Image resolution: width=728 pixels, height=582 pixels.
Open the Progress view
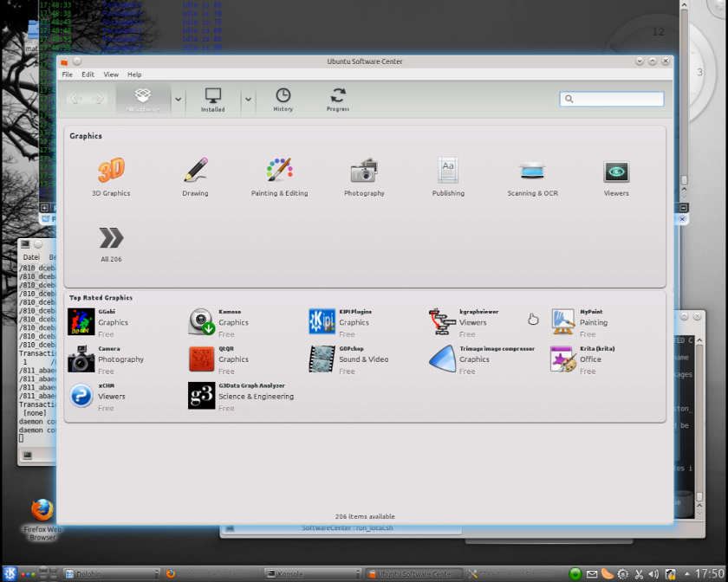(x=337, y=100)
